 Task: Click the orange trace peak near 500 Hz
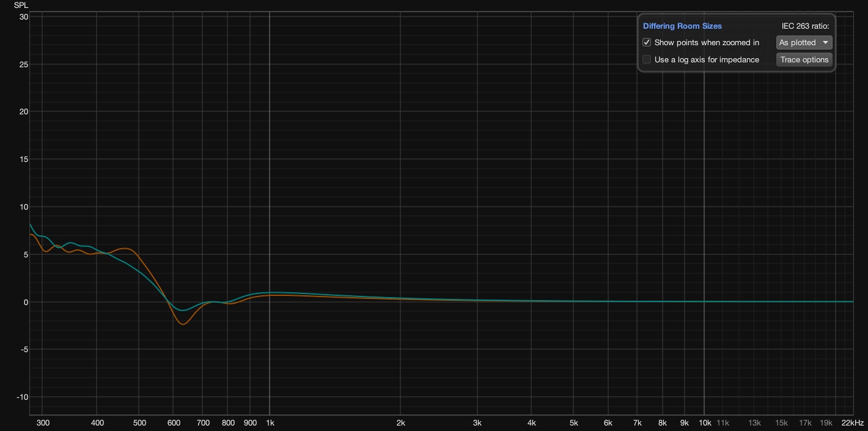[x=125, y=249]
